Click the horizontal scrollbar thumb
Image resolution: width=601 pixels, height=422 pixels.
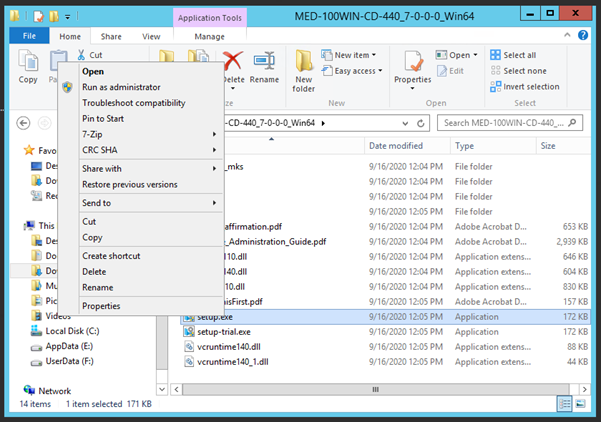coord(376,389)
